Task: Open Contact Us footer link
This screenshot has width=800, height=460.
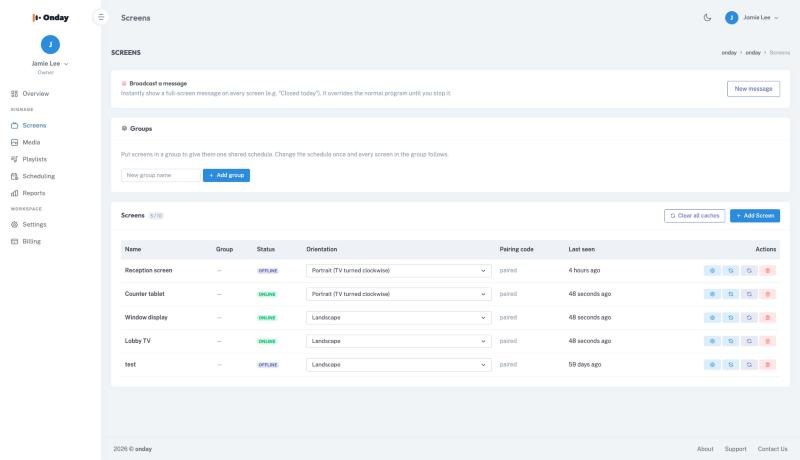Action: pos(772,449)
